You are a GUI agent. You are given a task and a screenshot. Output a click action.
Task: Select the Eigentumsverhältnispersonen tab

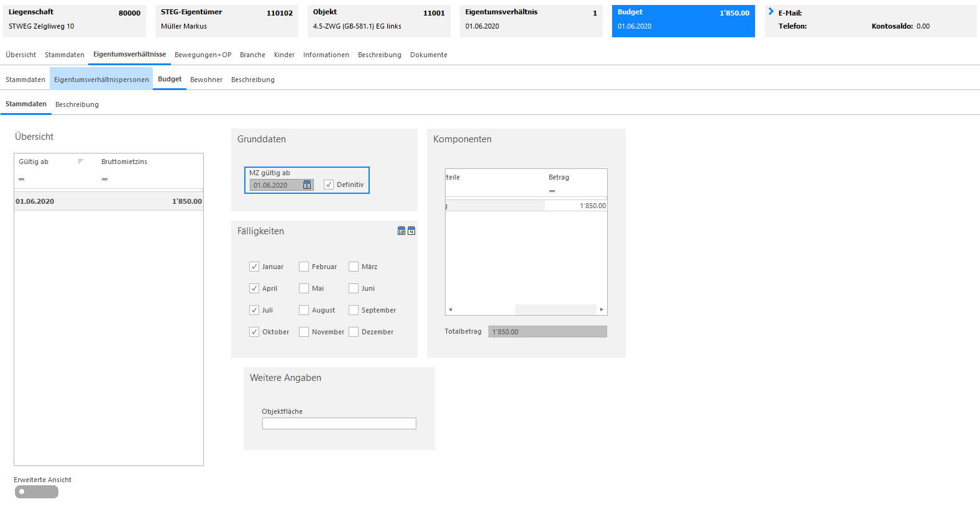[x=101, y=80]
